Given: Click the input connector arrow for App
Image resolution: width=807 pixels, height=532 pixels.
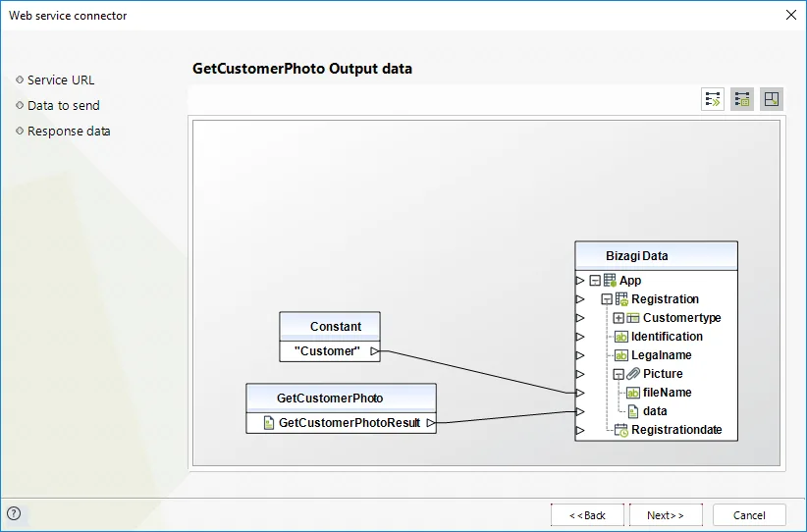Looking at the screenshot, I should click(x=580, y=281).
